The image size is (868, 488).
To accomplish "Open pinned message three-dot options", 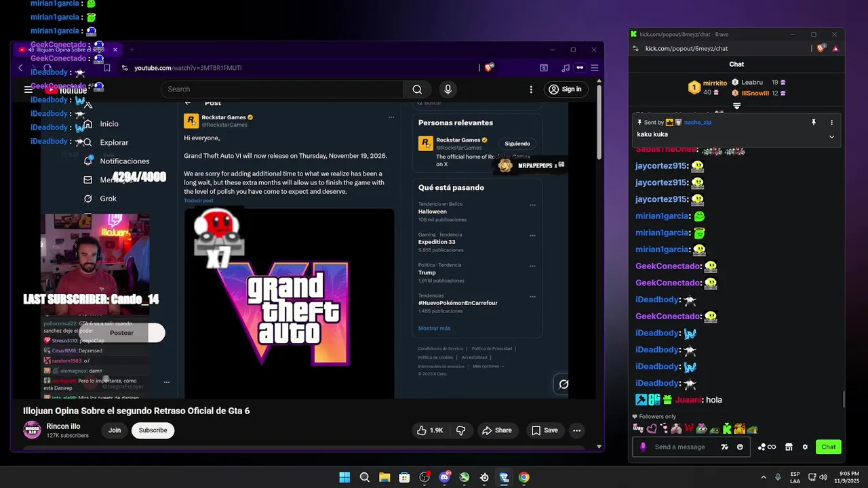I will (831, 123).
